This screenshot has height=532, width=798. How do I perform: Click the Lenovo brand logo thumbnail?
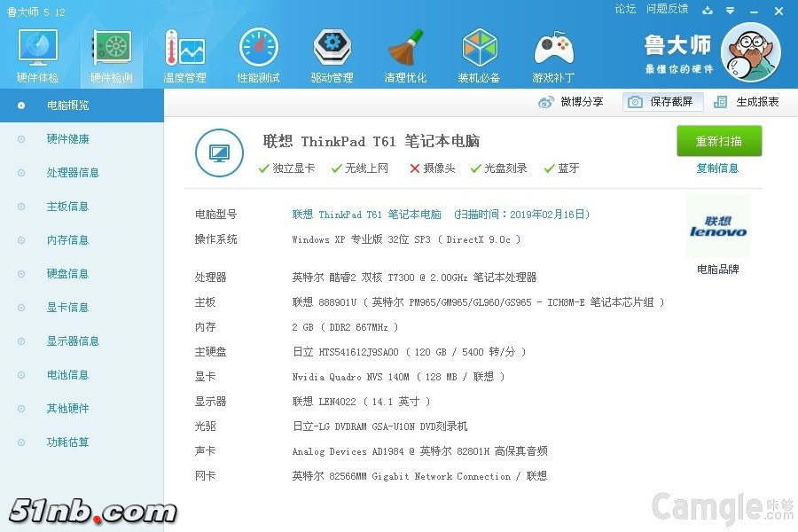(x=717, y=227)
